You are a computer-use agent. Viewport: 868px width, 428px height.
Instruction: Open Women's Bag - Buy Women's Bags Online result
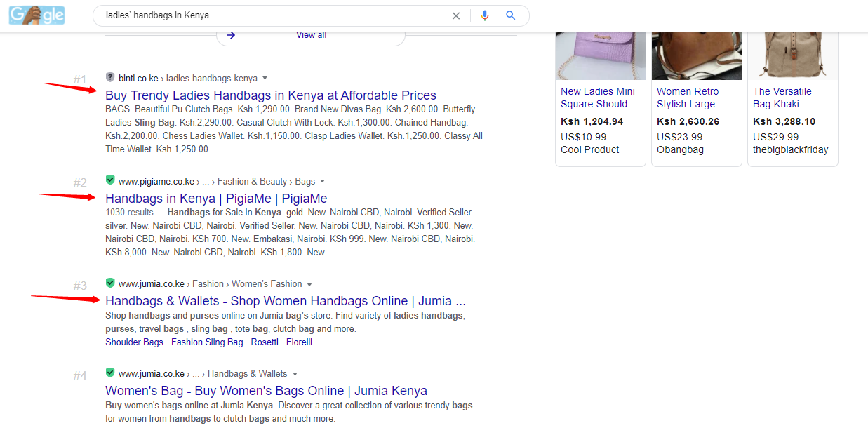tap(266, 391)
